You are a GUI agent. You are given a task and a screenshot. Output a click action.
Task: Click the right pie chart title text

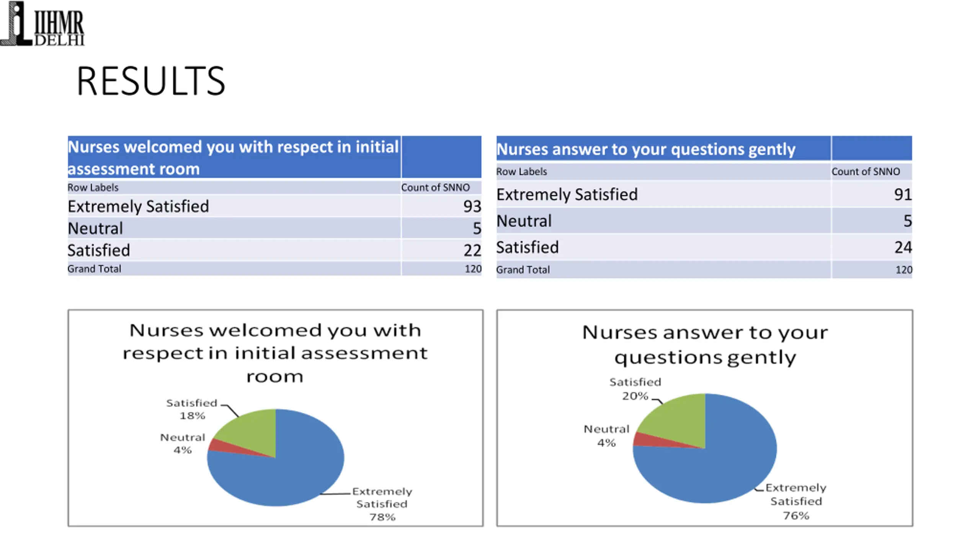(705, 344)
